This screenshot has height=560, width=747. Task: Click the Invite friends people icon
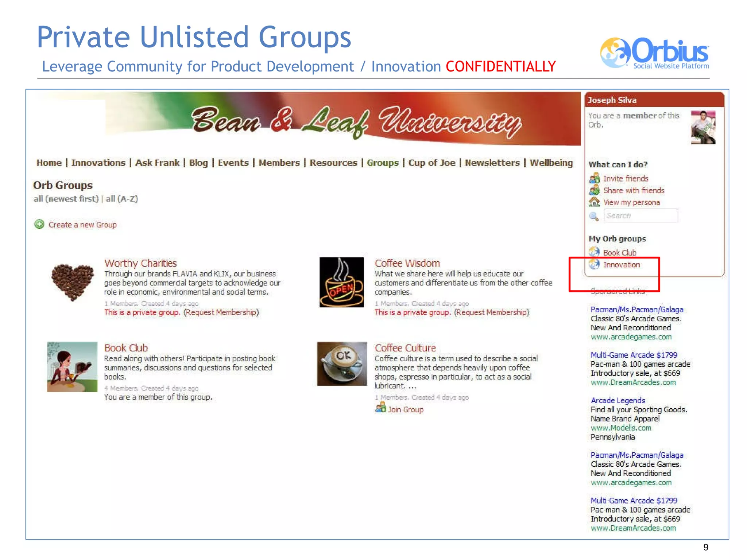click(x=594, y=178)
